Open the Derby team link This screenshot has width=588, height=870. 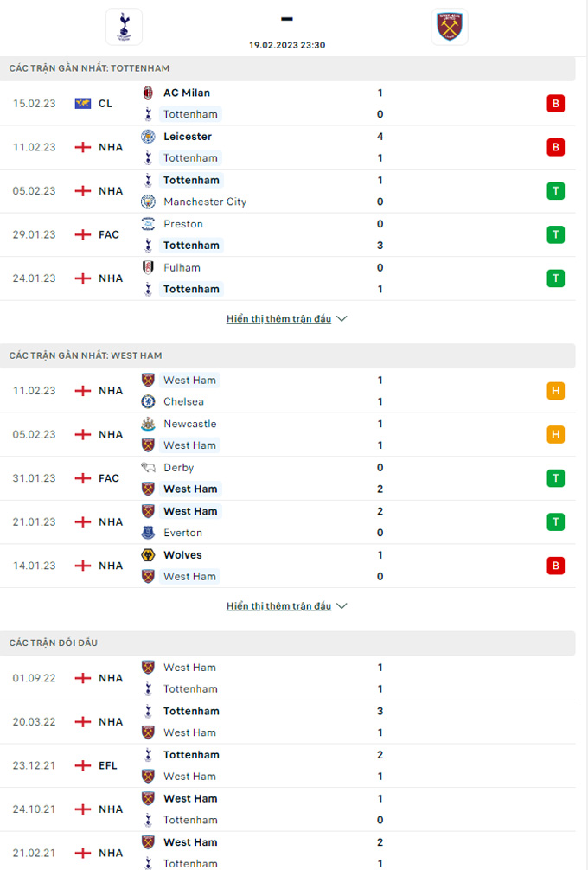pos(179,468)
